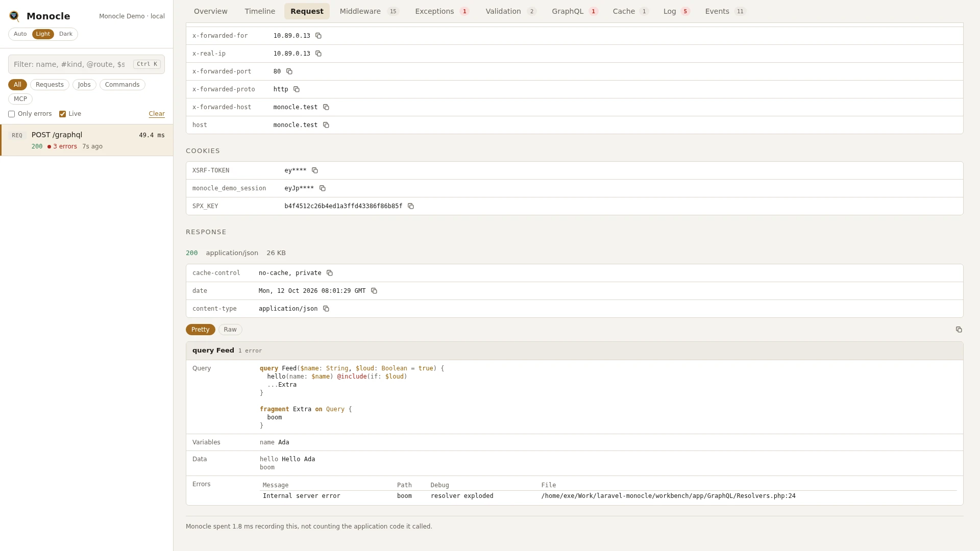980x551 pixels.
Task: Copy the x-forwarded-host value
Action: point(326,107)
